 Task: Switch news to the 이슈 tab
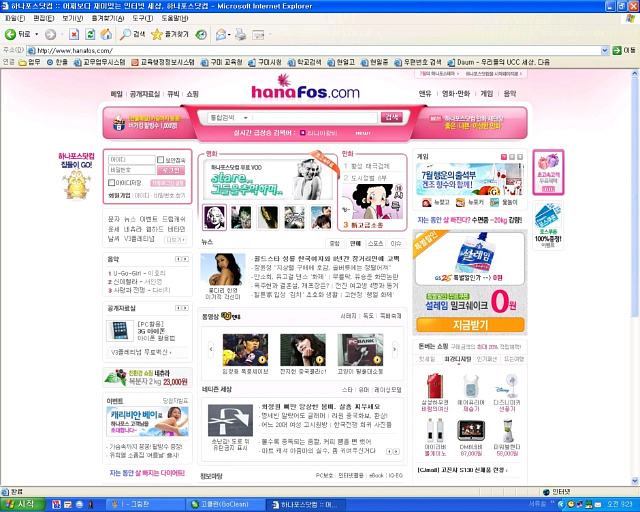click(396, 243)
